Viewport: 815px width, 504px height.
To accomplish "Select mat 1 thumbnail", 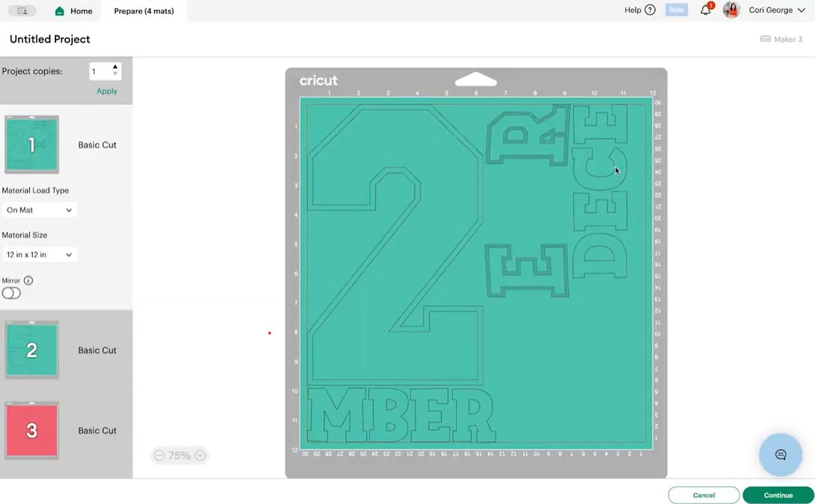I will point(32,145).
